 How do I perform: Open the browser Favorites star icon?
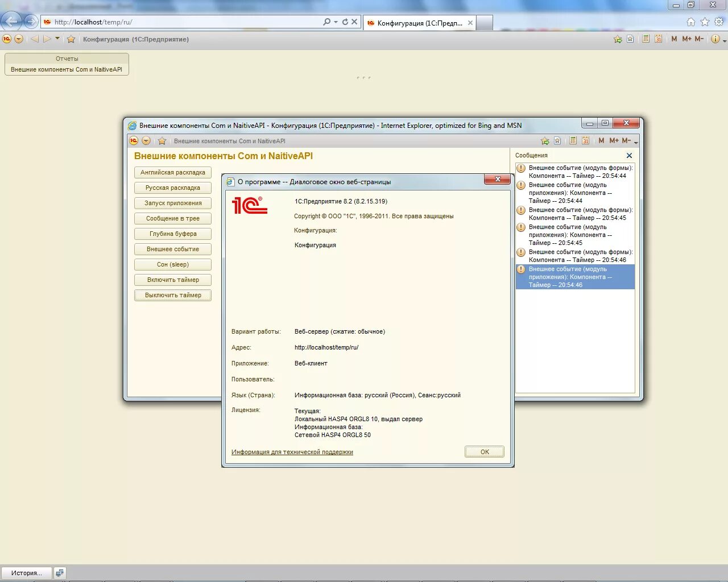[705, 22]
